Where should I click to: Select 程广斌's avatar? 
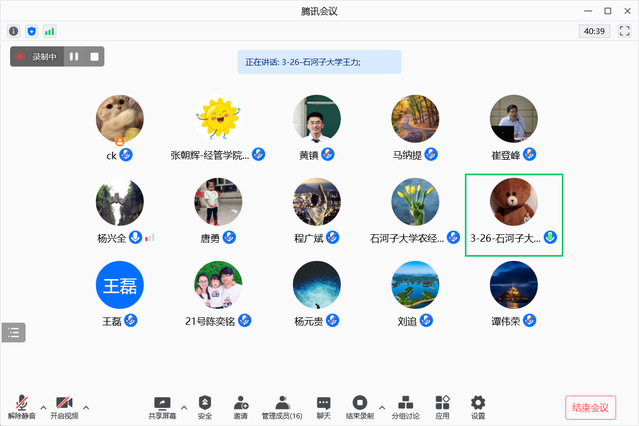click(x=317, y=202)
